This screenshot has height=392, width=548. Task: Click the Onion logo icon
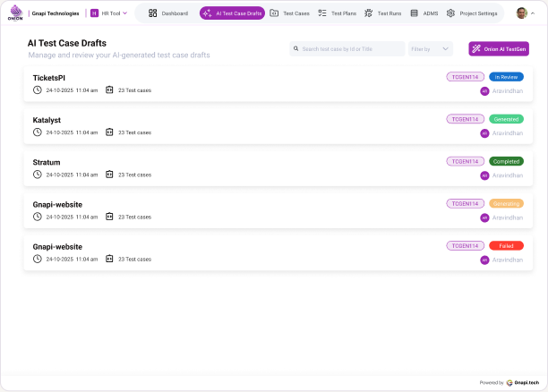[x=15, y=13]
